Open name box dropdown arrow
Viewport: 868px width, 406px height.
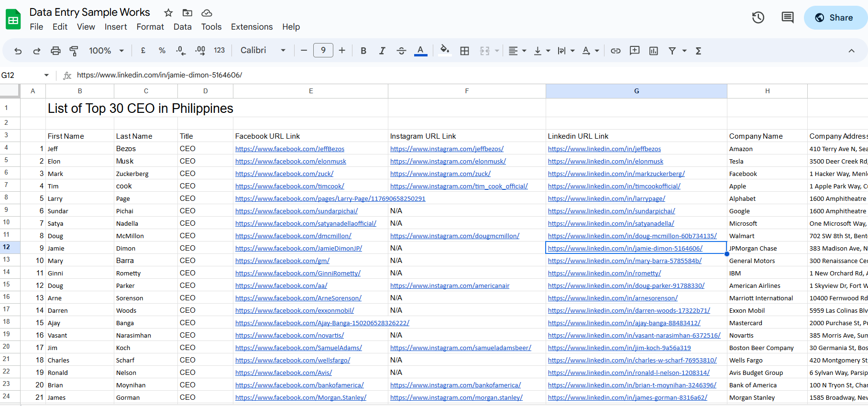(46, 75)
